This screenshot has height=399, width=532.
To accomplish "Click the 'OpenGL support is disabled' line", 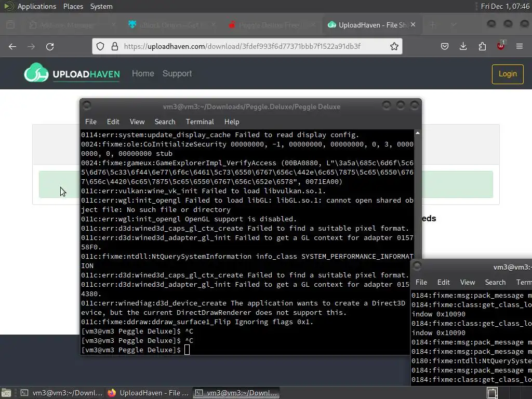I will tap(189, 219).
